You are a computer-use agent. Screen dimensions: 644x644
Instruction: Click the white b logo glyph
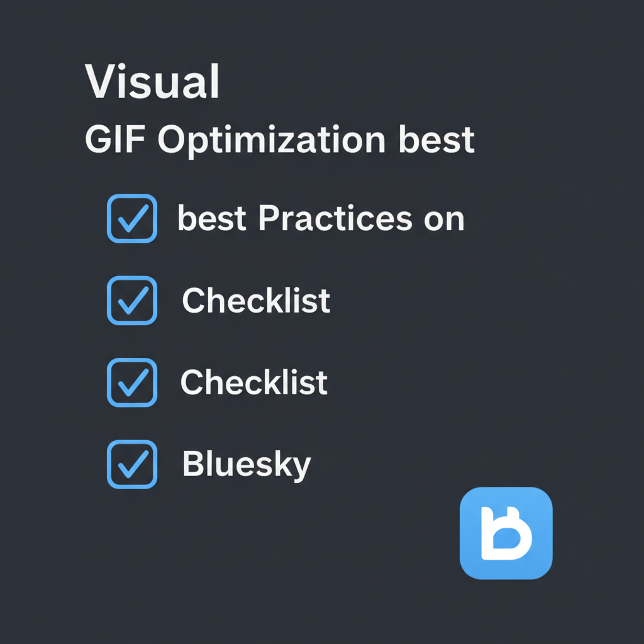[506, 533]
